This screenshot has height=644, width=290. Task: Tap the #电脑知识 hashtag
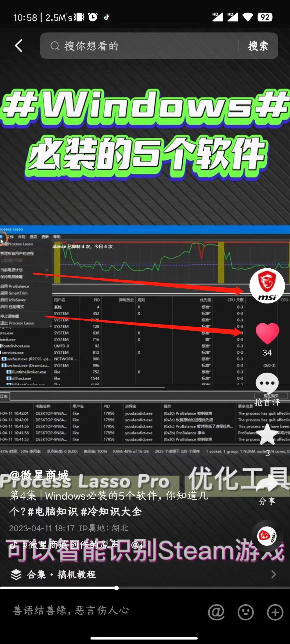point(53,512)
